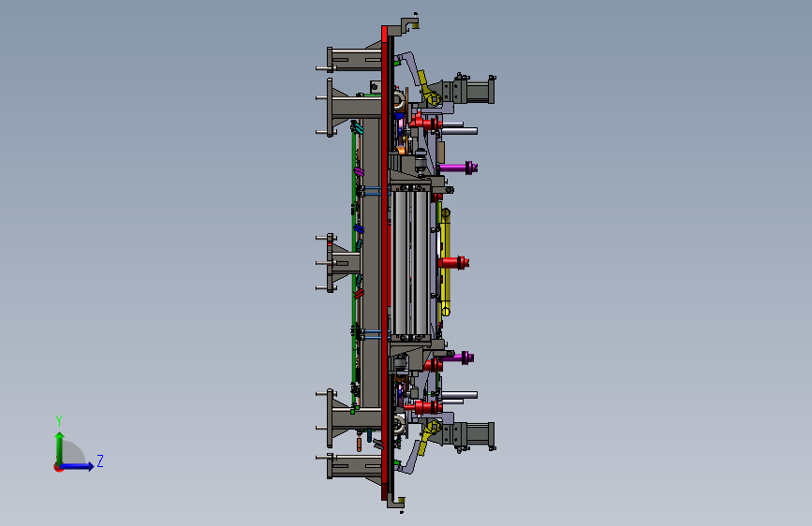
Task: Select the yellow vertical cylinder on the model
Action: click(445, 262)
